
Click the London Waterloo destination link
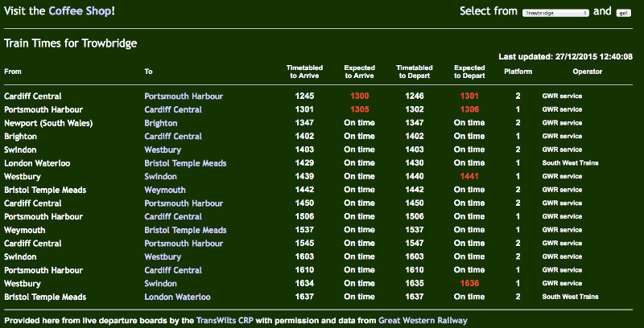[177, 297]
